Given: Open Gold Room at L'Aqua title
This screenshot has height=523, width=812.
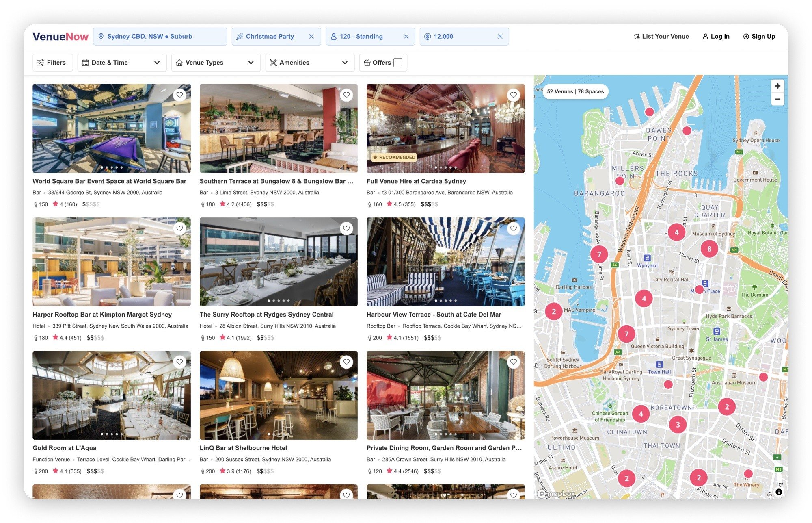Looking at the screenshot, I should pos(65,448).
